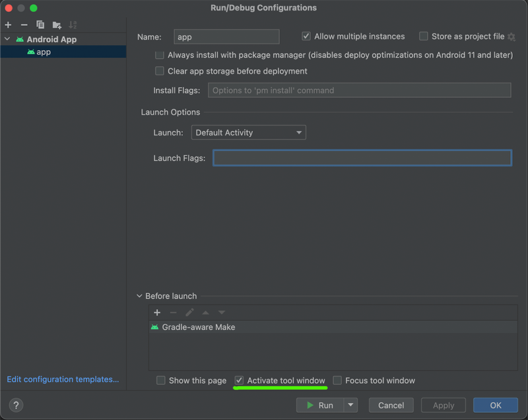Click the OK button
The width and height of the screenshot is (528, 420).
[x=496, y=405]
